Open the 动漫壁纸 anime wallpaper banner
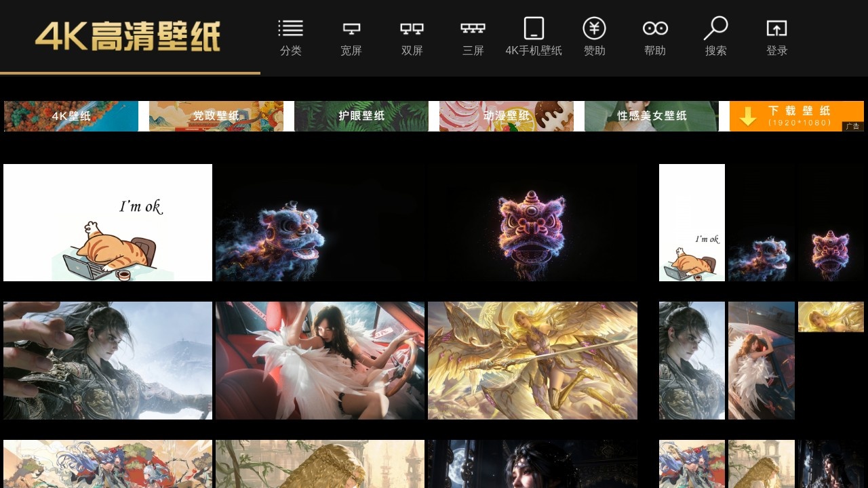This screenshot has height=488, width=868. click(506, 116)
